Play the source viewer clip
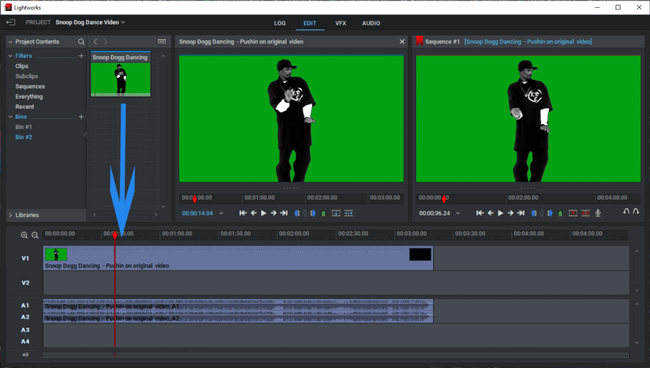 click(264, 213)
